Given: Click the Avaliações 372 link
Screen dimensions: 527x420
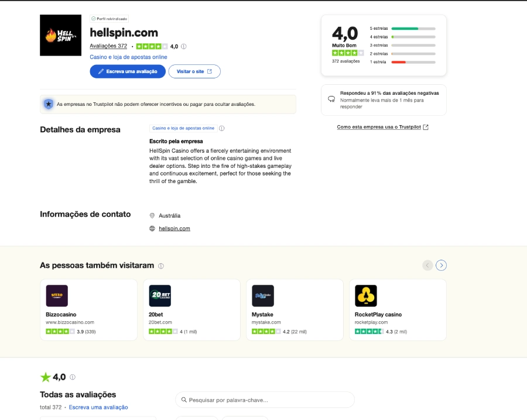Looking at the screenshot, I should tap(108, 46).
